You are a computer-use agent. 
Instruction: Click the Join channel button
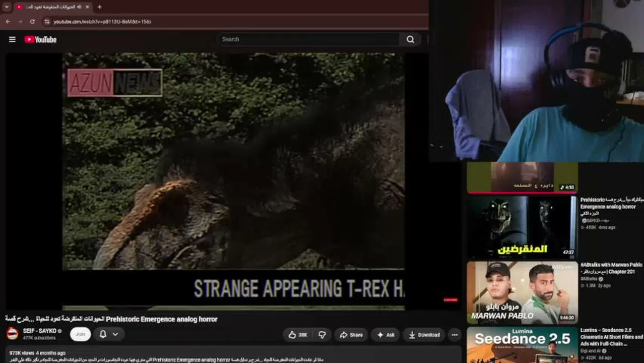click(x=80, y=334)
